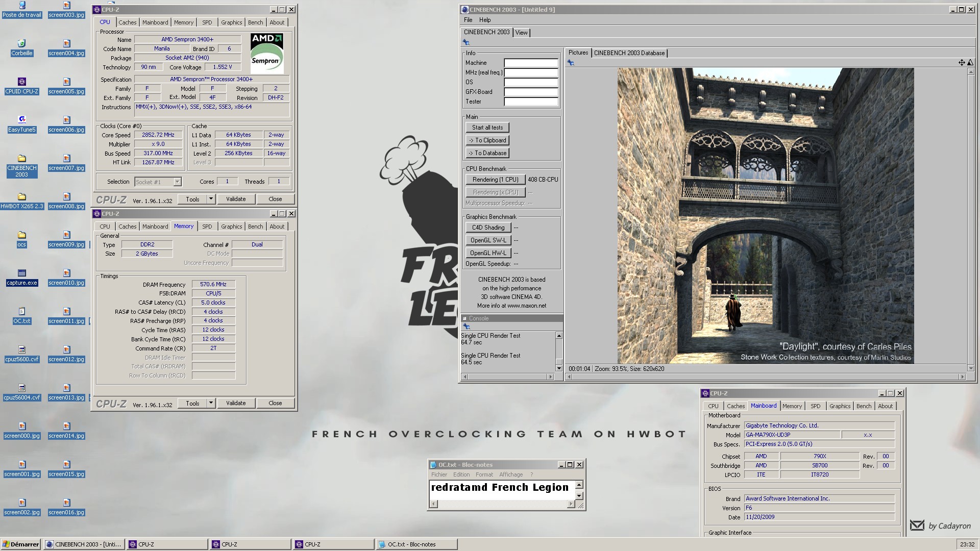980x551 pixels.
Task: Run C4D Shading benchmark
Action: (x=487, y=228)
